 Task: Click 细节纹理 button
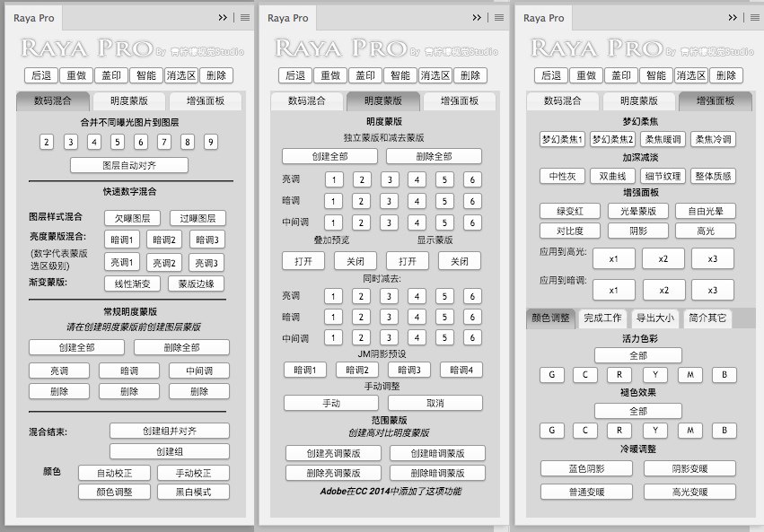[663, 176]
